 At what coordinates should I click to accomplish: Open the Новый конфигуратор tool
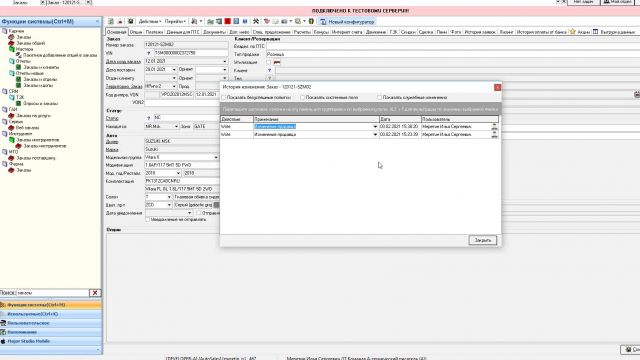[x=347, y=22]
